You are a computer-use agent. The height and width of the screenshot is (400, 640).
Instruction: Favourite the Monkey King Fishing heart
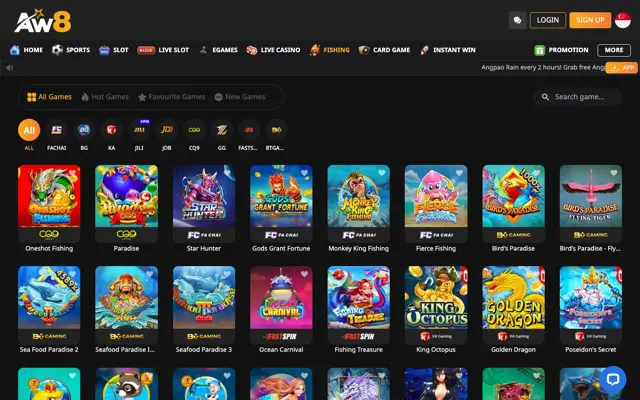[x=382, y=173]
